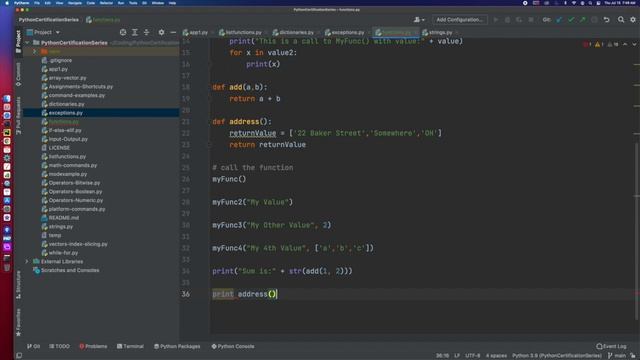Open UTF-8 encoding selector in status bar

[x=473, y=356]
